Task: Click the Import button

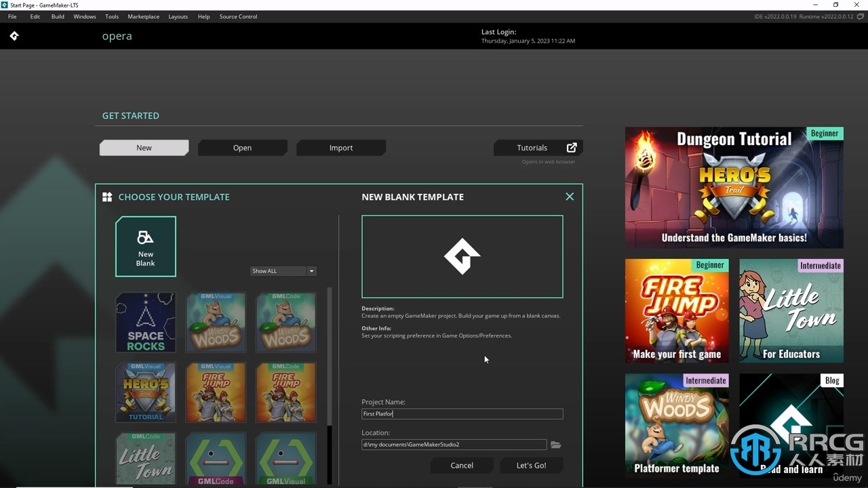Action: [x=341, y=148]
